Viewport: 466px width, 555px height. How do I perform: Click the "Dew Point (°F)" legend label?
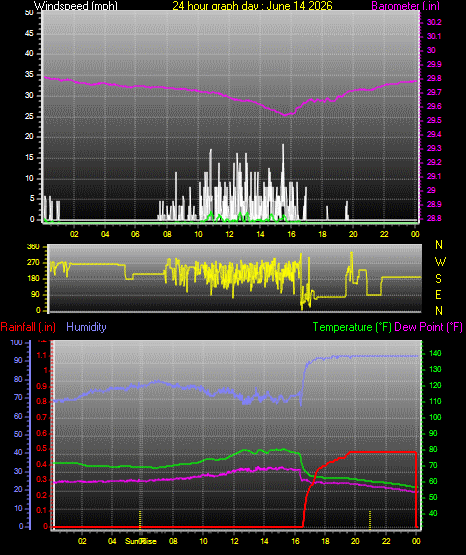(428, 327)
